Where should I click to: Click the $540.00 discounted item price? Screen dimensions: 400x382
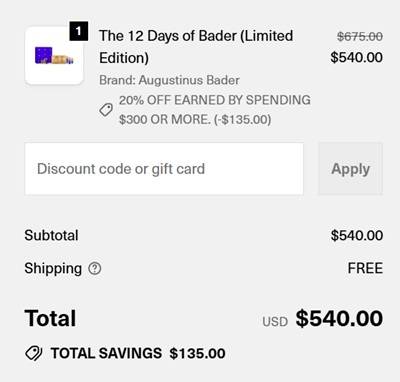pos(357,57)
